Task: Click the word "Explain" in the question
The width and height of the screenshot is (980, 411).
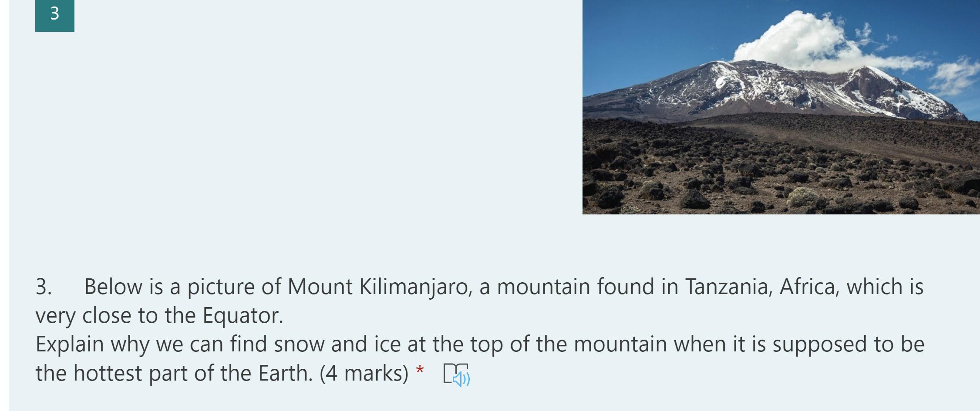Action: click(69, 344)
